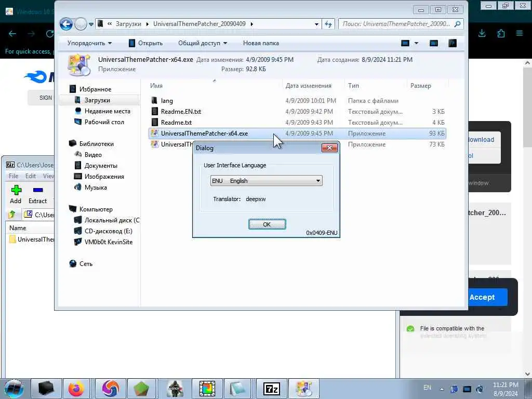Click the refresh button next to the address bar

328,24
